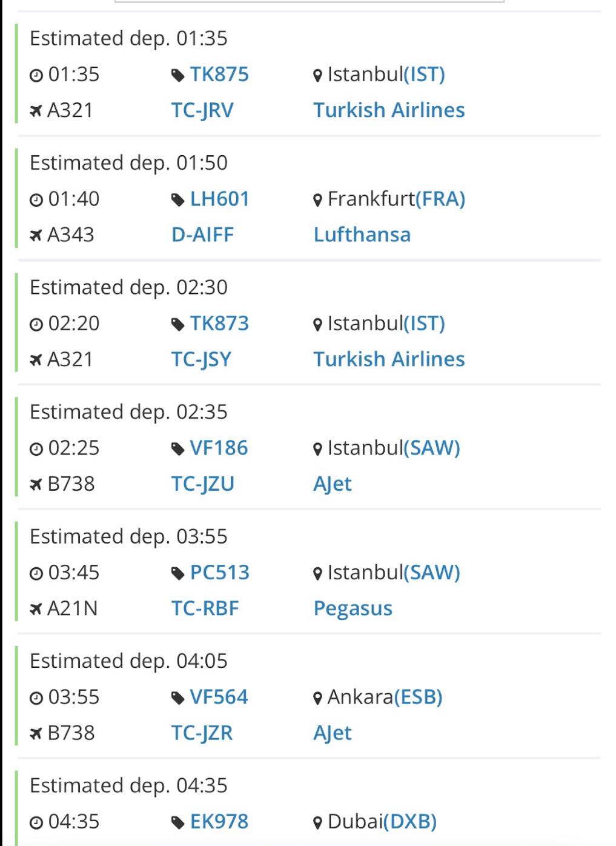
Task: Select the VF186 flight link
Action: pyautogui.click(x=219, y=448)
